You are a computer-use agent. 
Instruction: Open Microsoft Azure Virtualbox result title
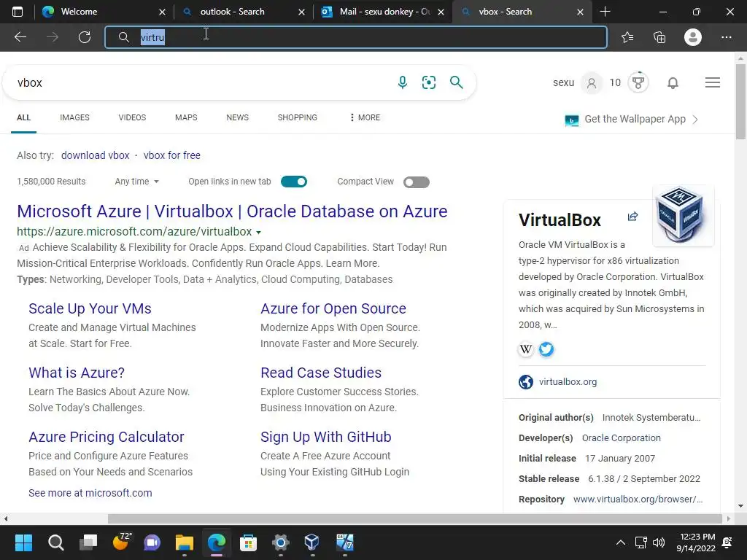232,211
